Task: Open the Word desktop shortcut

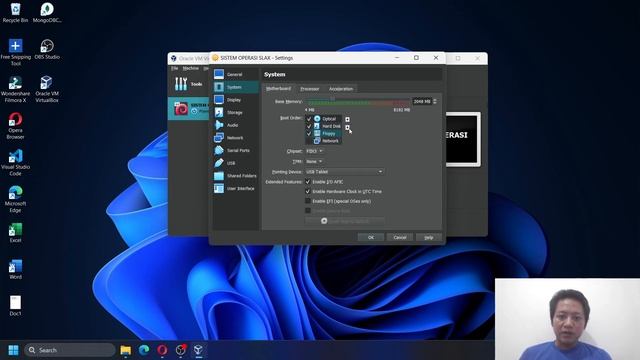Action: pyautogui.click(x=16, y=269)
